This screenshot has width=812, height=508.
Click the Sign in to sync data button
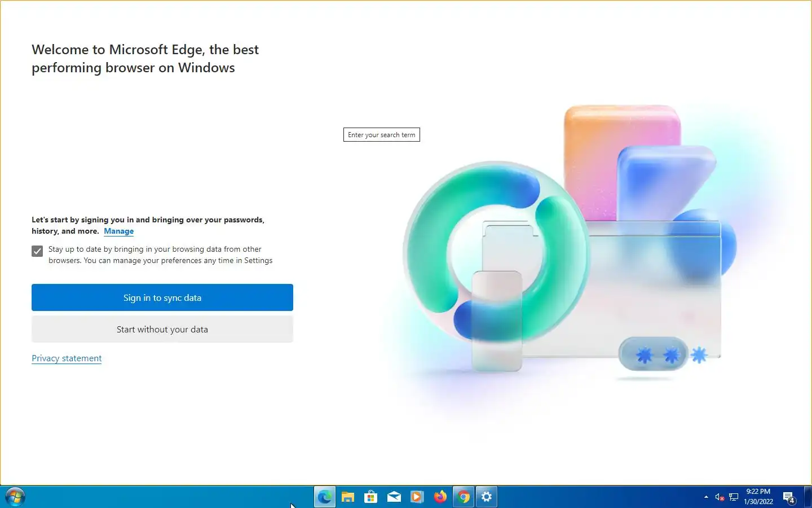pyautogui.click(x=162, y=297)
